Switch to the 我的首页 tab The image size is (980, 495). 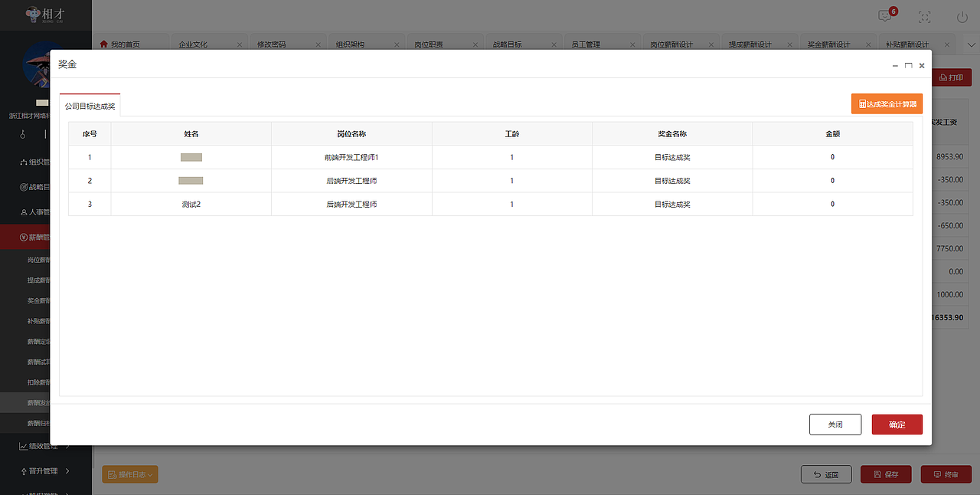click(127, 44)
